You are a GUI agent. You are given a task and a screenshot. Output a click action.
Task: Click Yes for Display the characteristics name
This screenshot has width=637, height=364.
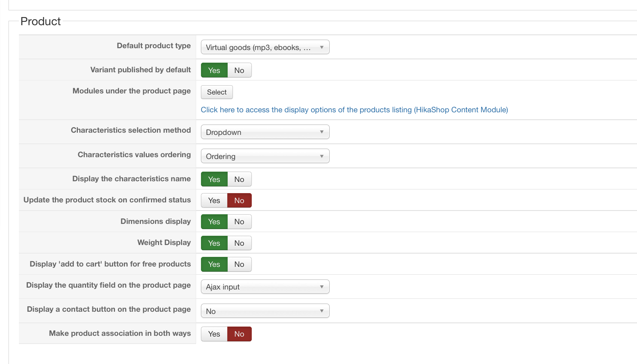[x=214, y=179]
